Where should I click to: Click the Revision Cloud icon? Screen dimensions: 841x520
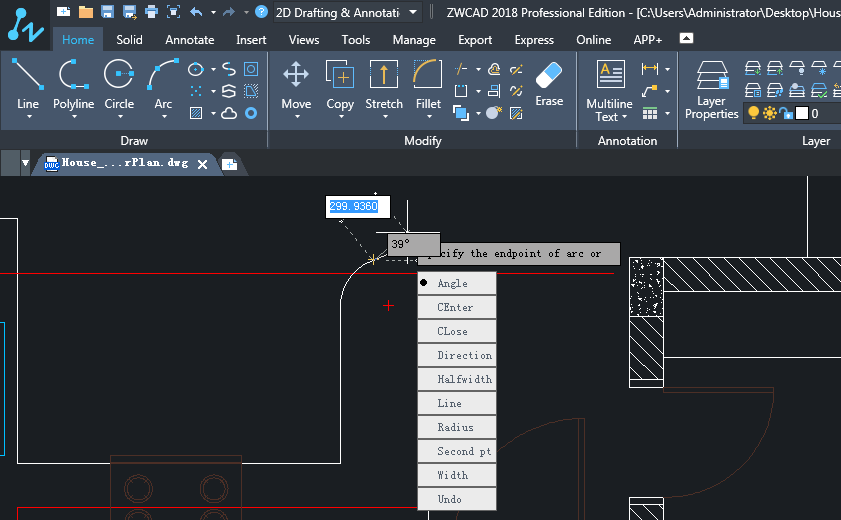229,113
